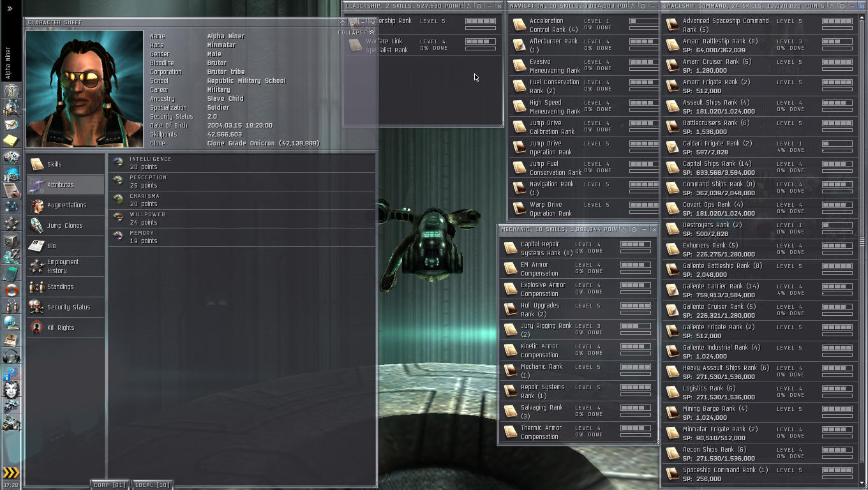Toggle pin on the Character Sheet window
The image size is (868, 490).
pyautogui.click(x=352, y=22)
